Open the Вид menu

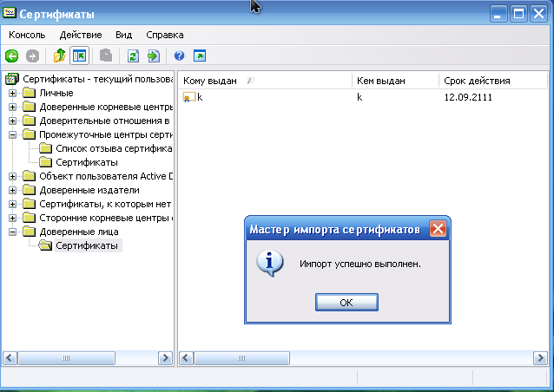[x=123, y=35]
